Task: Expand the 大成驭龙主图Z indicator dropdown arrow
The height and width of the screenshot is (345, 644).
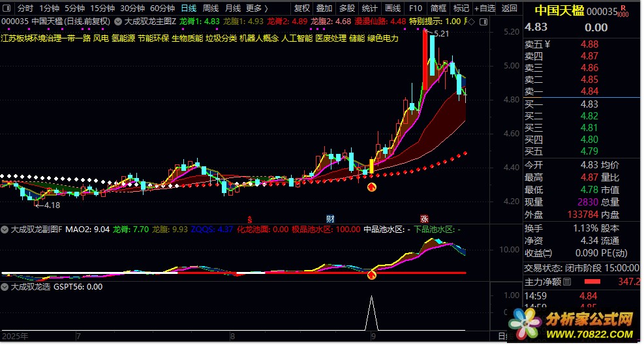Action: [x=118, y=22]
